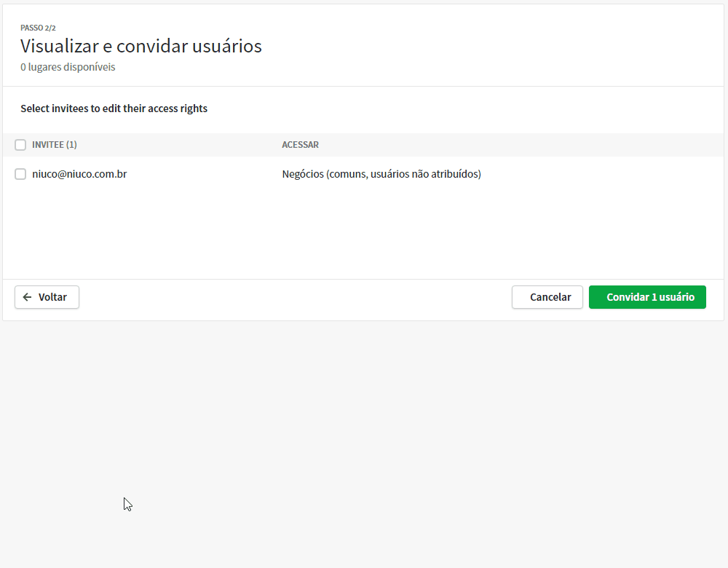Select the niuco@niuco.com.br email text

coord(79,174)
